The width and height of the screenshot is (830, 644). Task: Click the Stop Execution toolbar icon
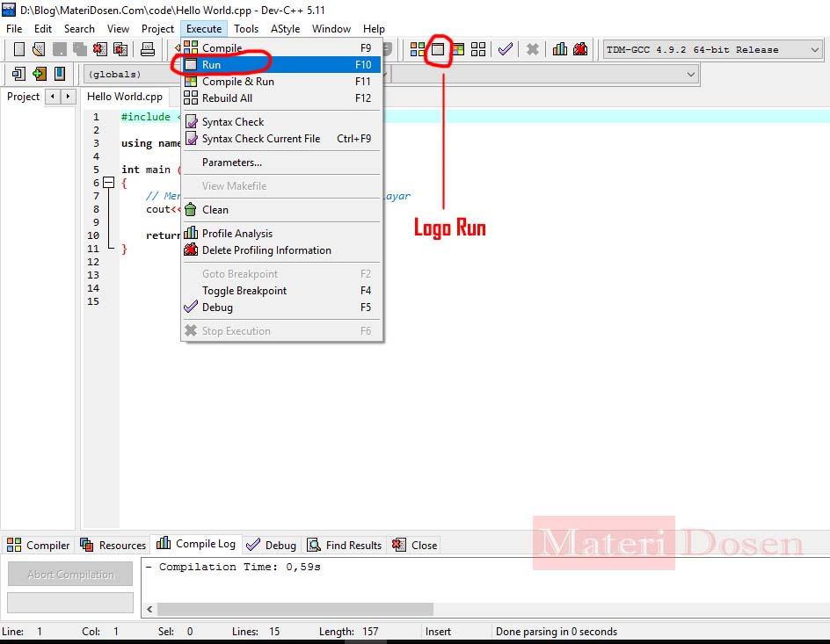click(533, 49)
